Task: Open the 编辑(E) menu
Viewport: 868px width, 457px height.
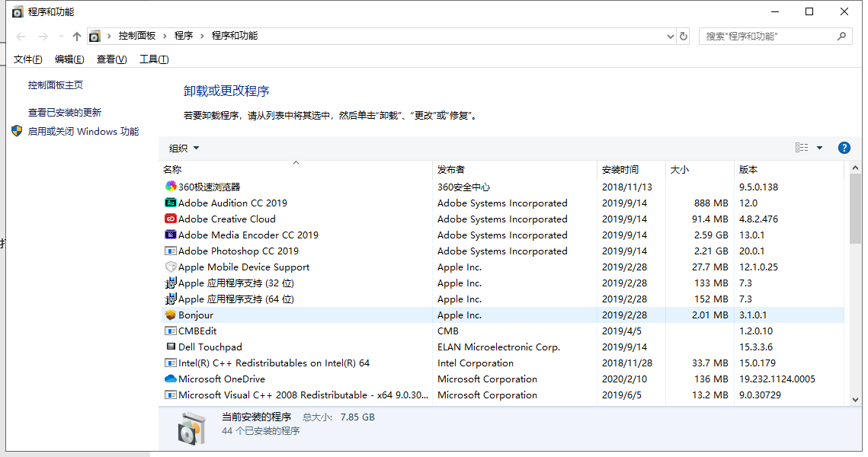Action: coord(69,59)
